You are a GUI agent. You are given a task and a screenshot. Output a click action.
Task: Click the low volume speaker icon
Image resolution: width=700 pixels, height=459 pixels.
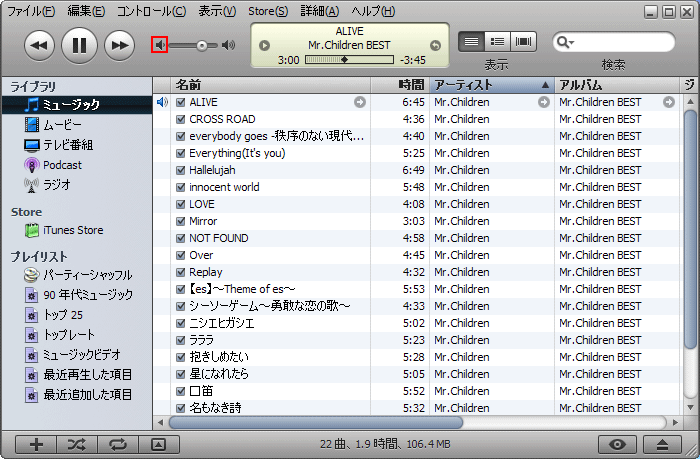159,45
